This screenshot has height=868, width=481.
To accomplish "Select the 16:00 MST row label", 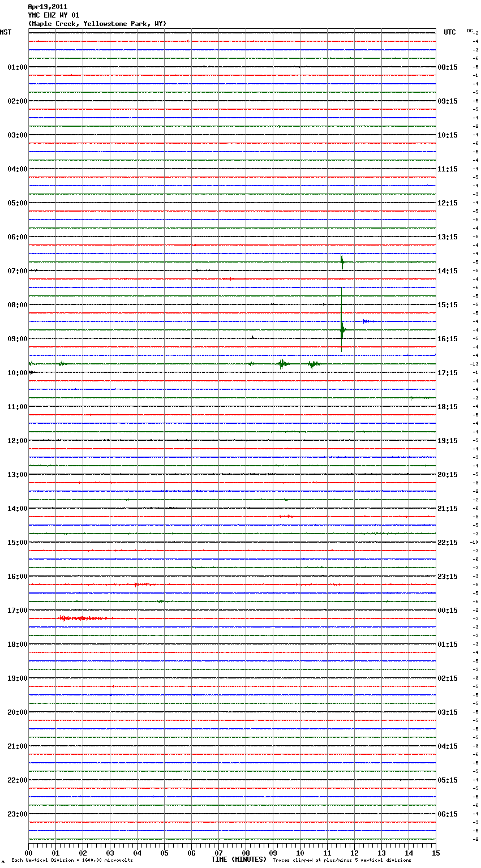I will (18, 577).
